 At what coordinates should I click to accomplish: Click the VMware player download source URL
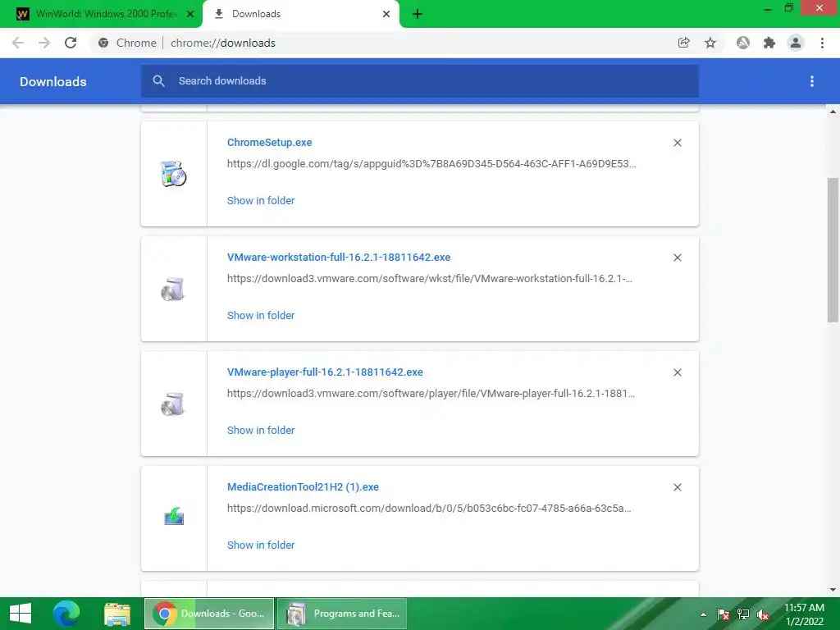[x=431, y=393]
